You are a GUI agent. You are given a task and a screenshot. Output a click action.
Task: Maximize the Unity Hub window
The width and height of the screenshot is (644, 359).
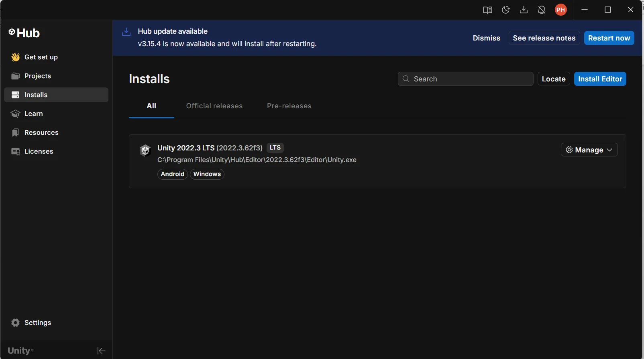pos(608,10)
